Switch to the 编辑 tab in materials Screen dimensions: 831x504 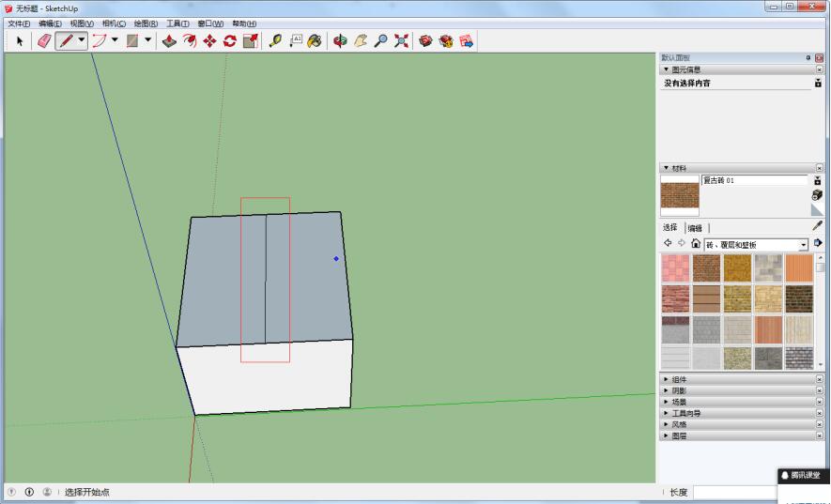click(695, 228)
